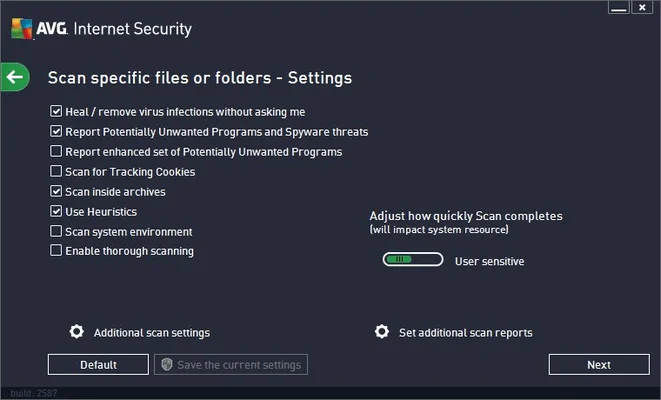The image size is (661, 400).
Task: Close the AVG Internet Security window
Action: pyautogui.click(x=644, y=8)
